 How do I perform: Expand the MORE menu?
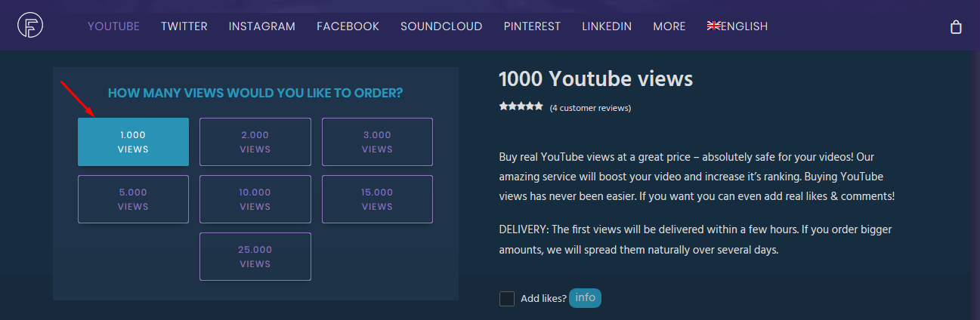click(669, 26)
